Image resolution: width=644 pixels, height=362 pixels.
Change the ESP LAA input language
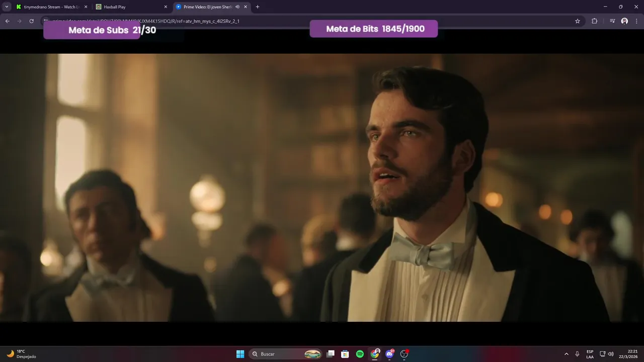pos(590,354)
